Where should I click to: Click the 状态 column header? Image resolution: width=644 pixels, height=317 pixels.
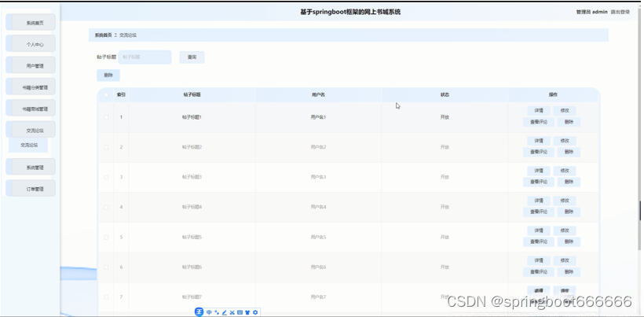(445, 95)
